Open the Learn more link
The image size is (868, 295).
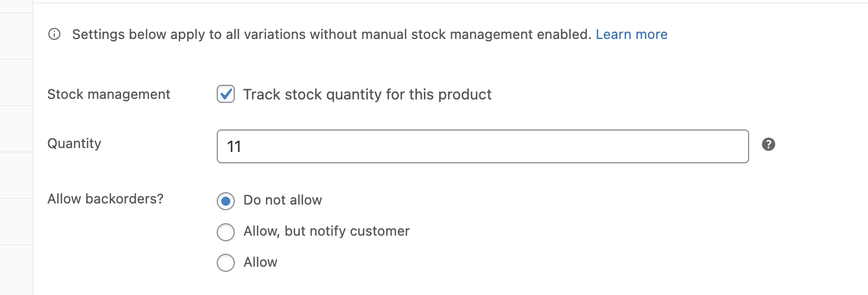tap(631, 35)
